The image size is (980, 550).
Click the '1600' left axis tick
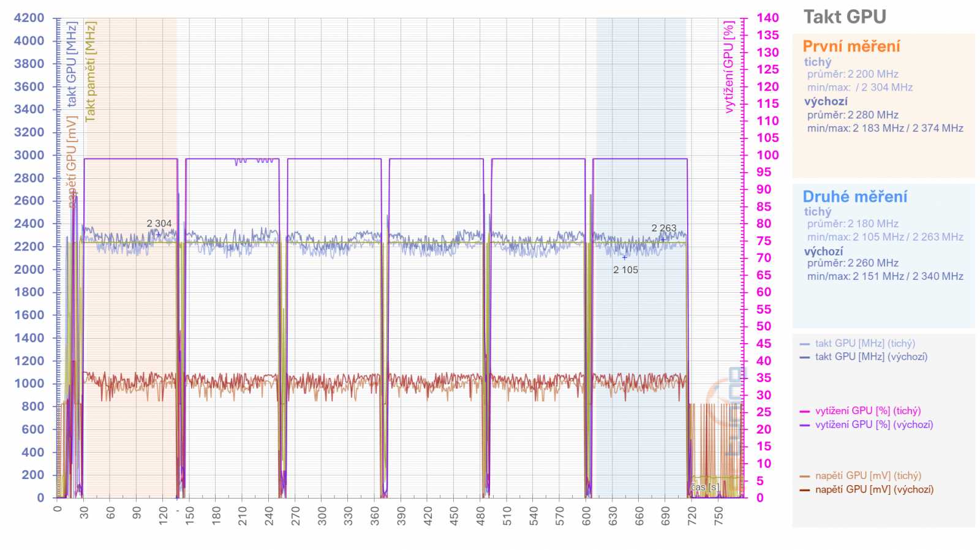click(x=29, y=315)
